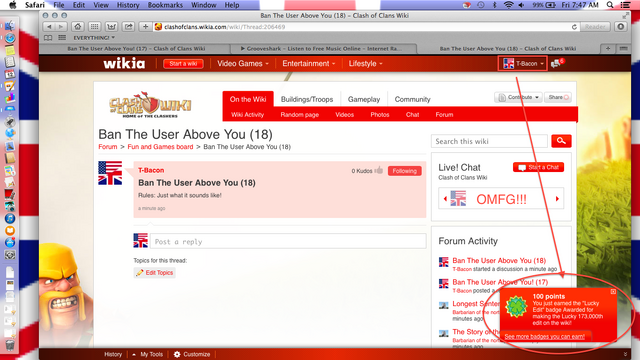This screenshot has width=640, height=360.
Task: Click the Share arrow icon in Safari toolbar
Action: tap(129, 27)
